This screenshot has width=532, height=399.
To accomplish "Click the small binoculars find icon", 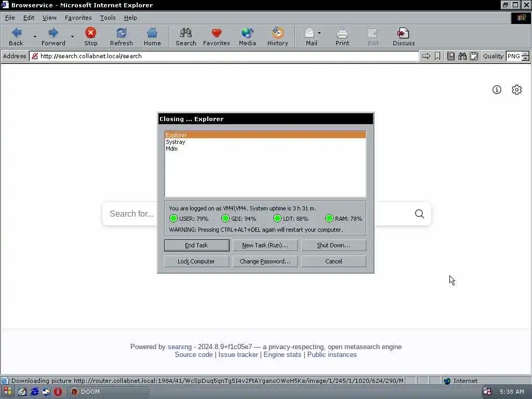I will point(462,56).
